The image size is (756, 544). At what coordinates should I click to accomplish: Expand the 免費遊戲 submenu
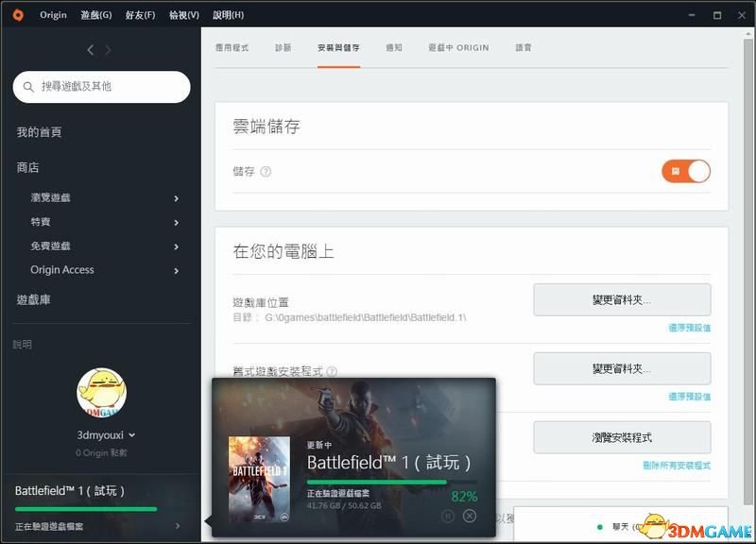pos(176,246)
